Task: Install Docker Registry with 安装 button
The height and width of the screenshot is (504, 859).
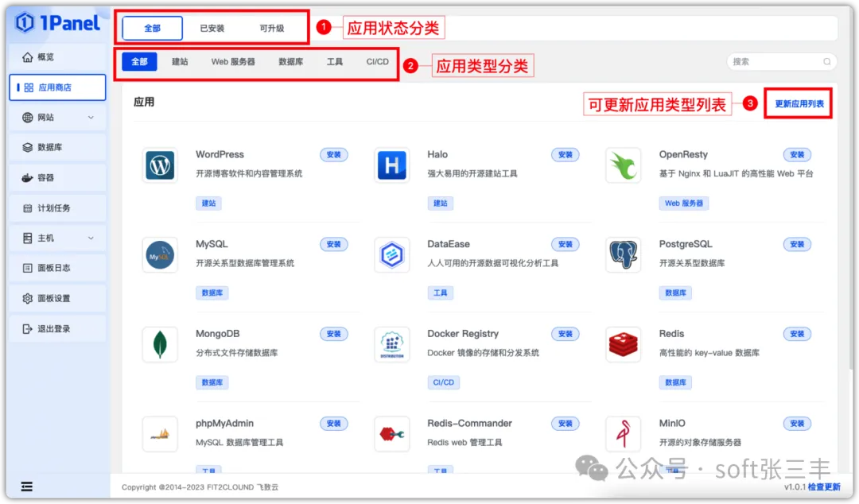Action: coord(566,334)
